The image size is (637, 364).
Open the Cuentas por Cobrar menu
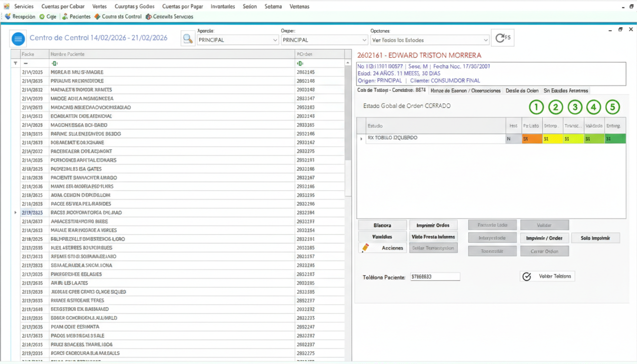point(63,7)
